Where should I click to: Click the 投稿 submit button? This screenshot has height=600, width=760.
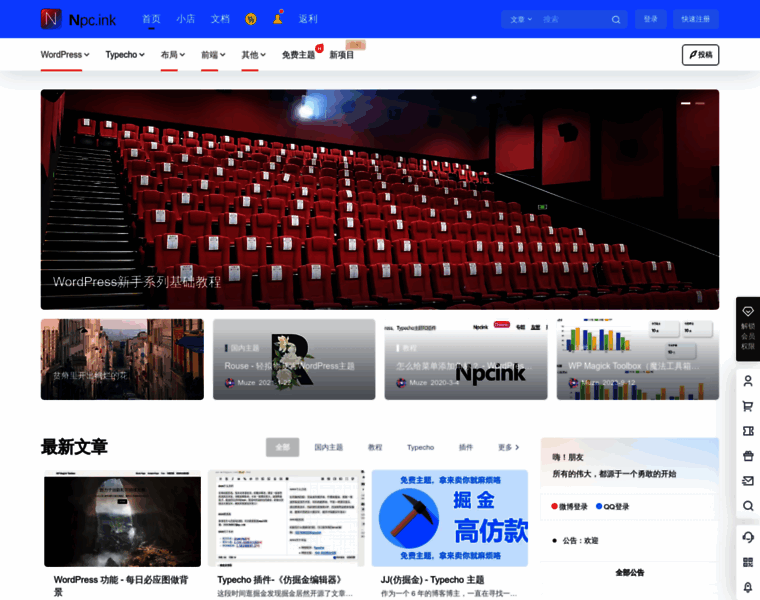click(x=700, y=55)
